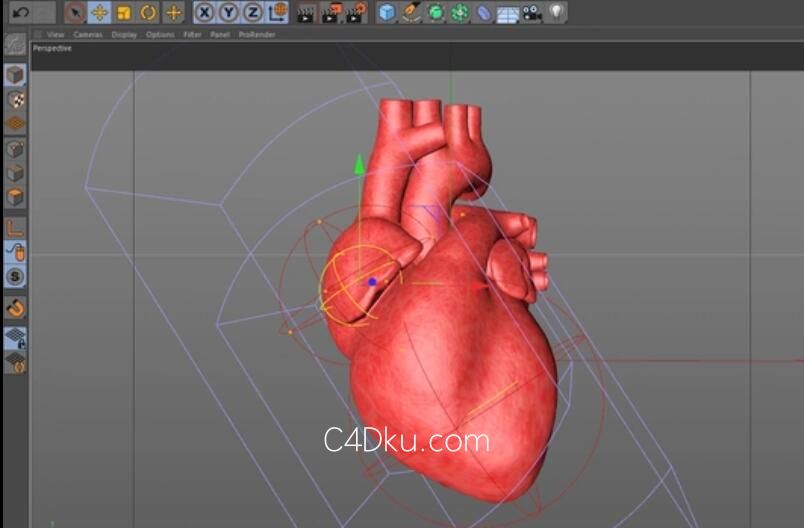
Task: Click the Camera object icon
Action: point(532,13)
